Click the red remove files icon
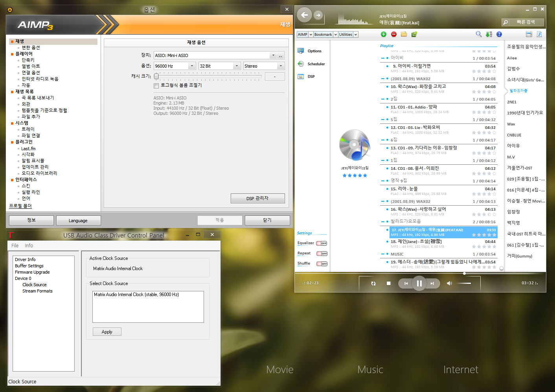This screenshot has width=555, height=392. click(x=394, y=34)
